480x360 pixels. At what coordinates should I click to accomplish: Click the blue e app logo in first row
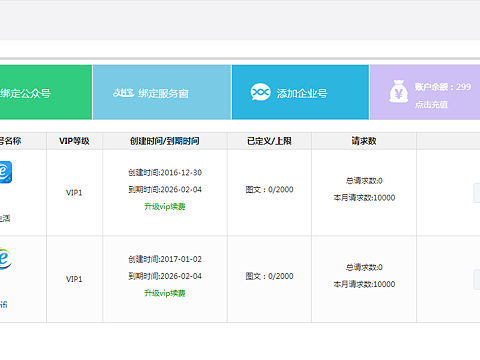coord(6,172)
